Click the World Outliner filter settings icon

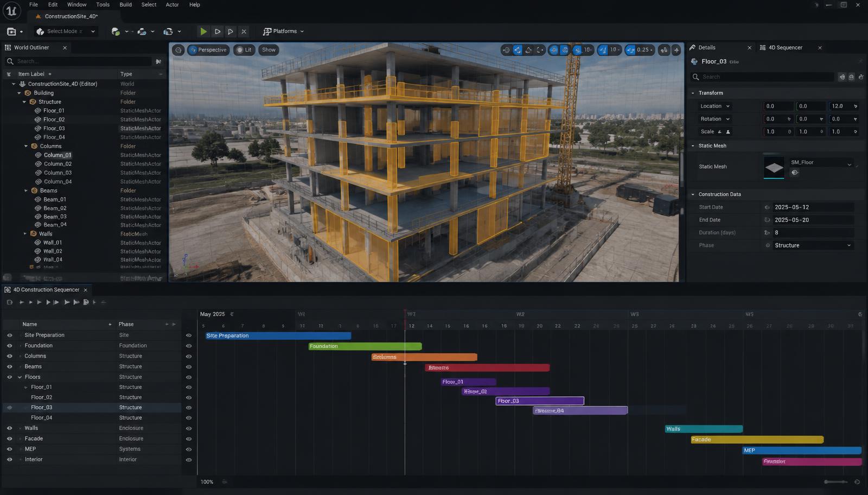click(158, 61)
